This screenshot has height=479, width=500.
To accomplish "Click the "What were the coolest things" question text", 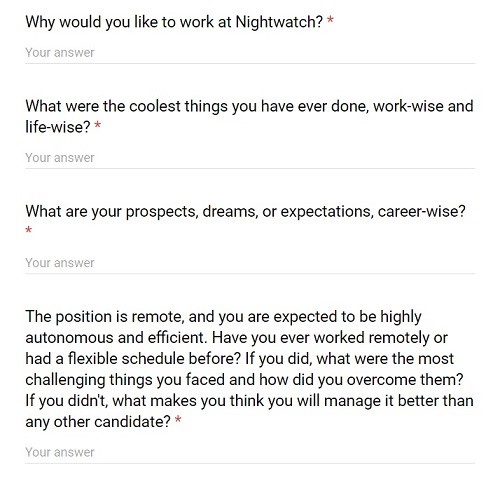I will 249,116.
